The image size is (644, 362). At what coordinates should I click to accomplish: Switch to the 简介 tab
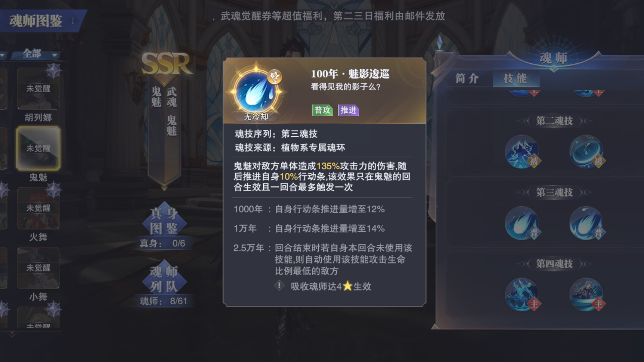(467, 78)
